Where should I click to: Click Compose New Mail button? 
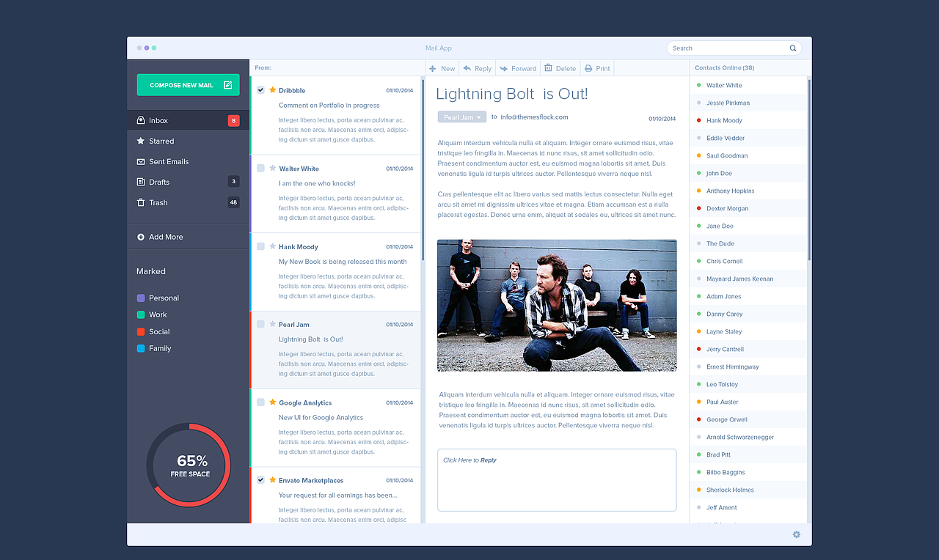tap(188, 85)
